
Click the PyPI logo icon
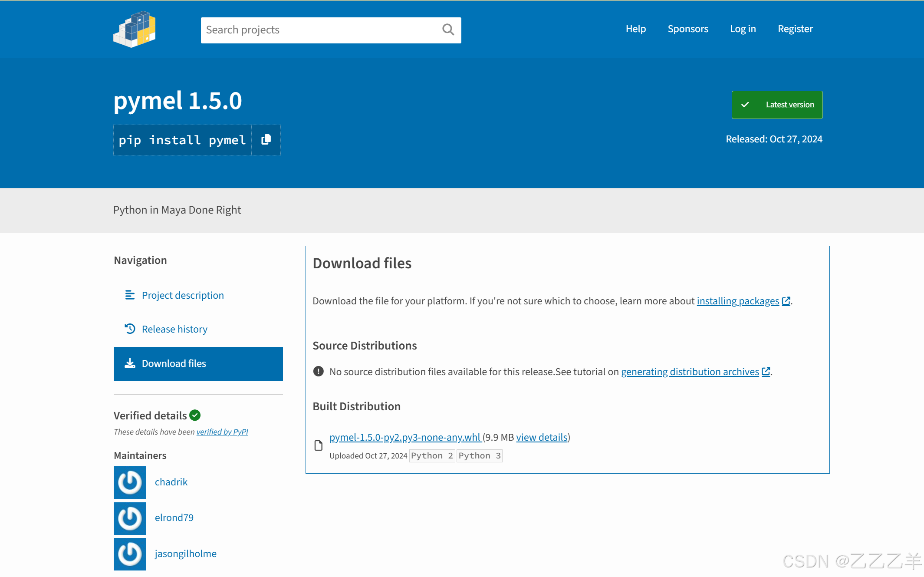135,29
